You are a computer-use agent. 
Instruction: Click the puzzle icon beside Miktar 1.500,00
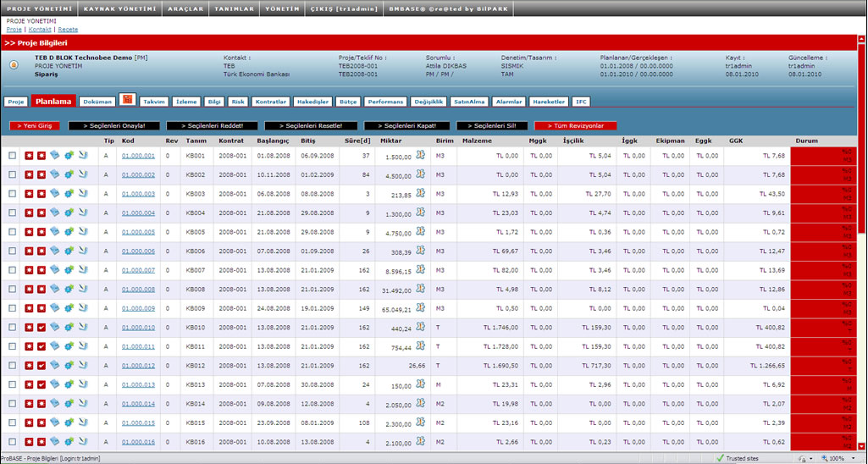pos(421,155)
